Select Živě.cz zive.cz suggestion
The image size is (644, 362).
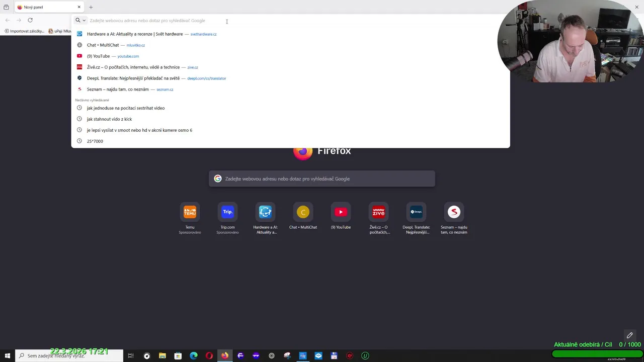coord(290,67)
